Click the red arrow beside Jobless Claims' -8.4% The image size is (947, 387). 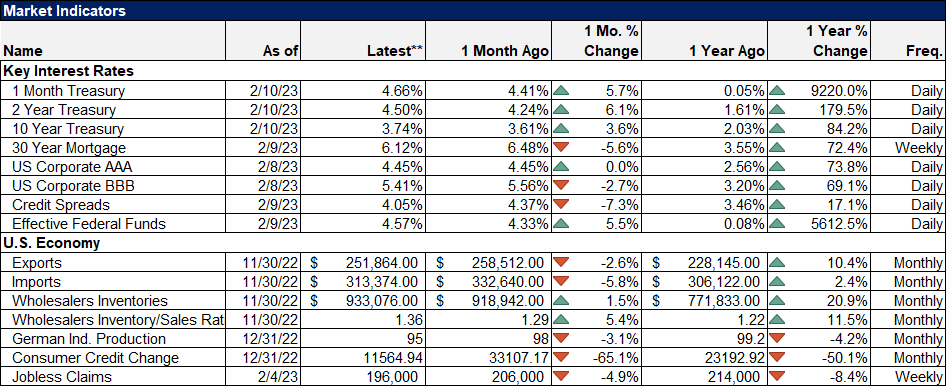pos(777,377)
